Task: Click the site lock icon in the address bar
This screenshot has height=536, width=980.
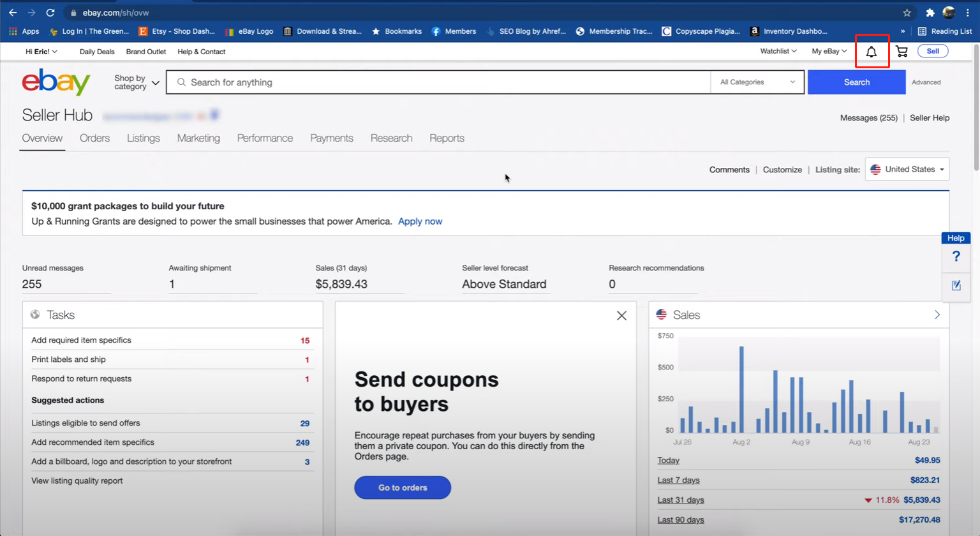Action: [73, 13]
